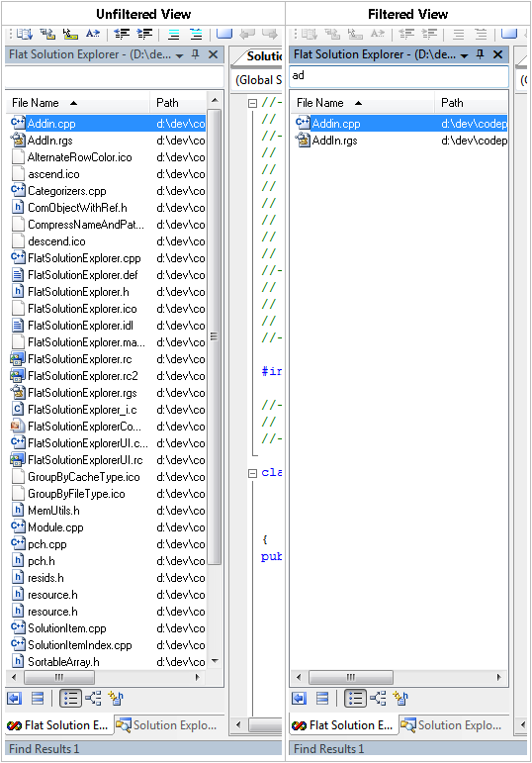Sort left list by File Name column

77,103
